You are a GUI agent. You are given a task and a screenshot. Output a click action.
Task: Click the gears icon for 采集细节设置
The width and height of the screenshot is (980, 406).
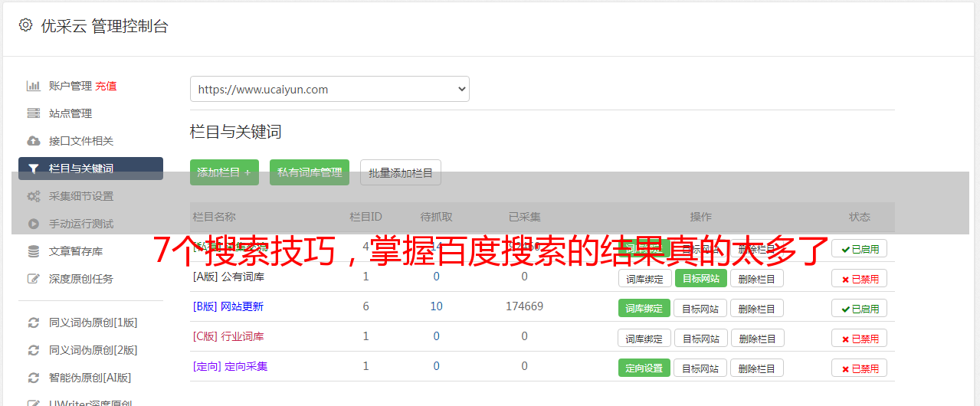(x=33, y=196)
